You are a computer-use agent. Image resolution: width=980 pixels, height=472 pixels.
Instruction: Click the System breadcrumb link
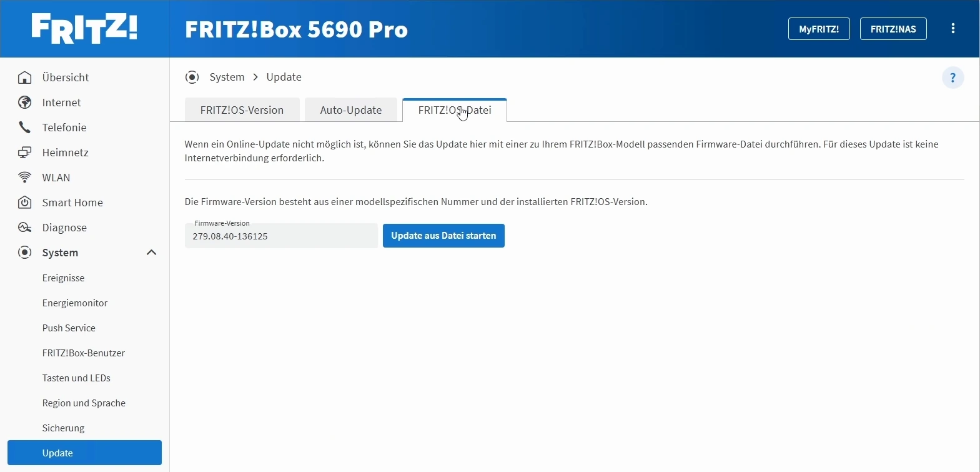coord(227,77)
